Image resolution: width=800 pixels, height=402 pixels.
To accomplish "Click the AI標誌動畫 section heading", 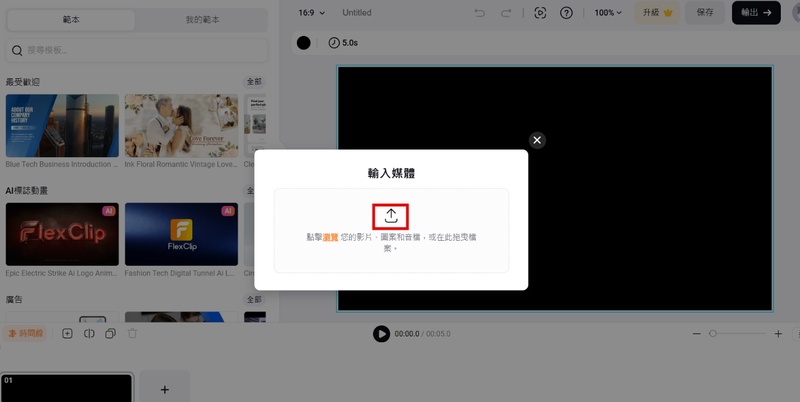I will (27, 190).
